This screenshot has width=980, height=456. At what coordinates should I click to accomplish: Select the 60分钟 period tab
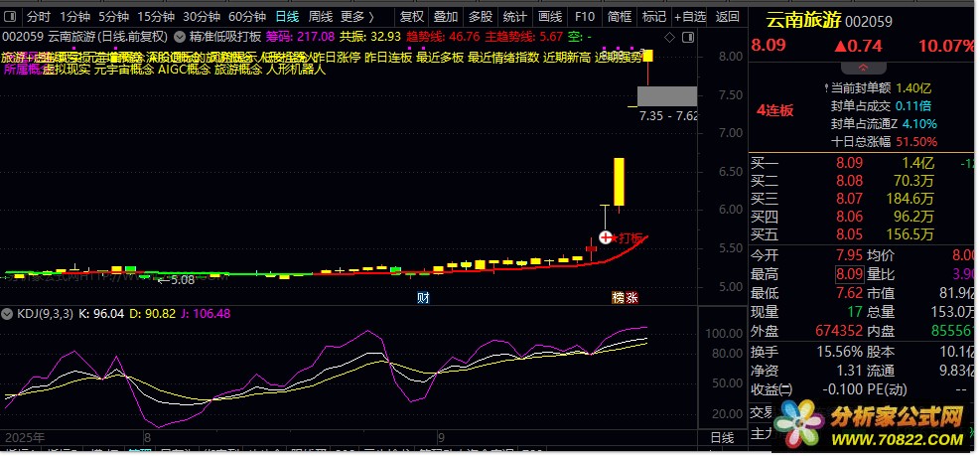[x=246, y=16]
